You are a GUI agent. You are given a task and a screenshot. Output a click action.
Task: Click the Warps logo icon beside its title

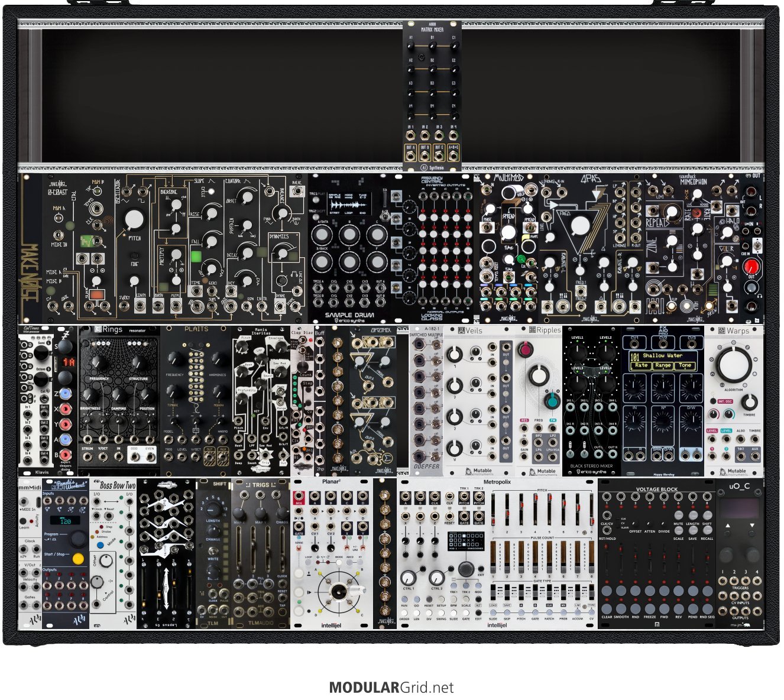coord(721,330)
